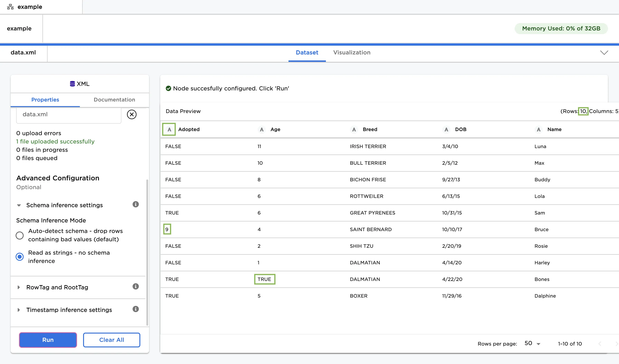The width and height of the screenshot is (619, 364).
Task: Click the workflow icon next to example
Action: click(10, 7)
